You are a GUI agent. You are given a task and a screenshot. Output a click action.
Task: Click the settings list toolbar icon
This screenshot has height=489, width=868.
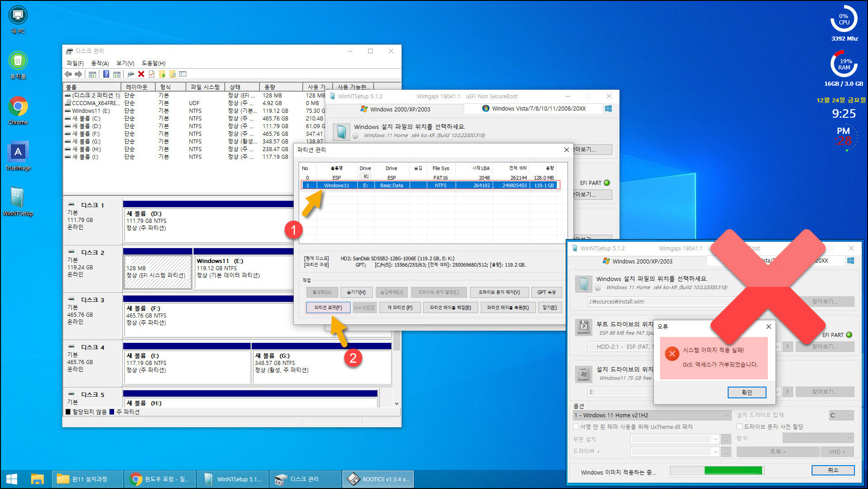[183, 74]
